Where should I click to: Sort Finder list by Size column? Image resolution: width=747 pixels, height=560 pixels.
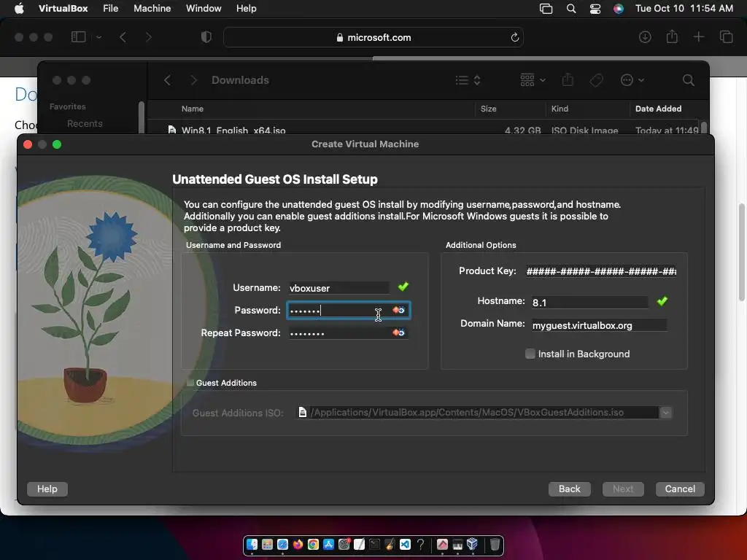pyautogui.click(x=488, y=109)
